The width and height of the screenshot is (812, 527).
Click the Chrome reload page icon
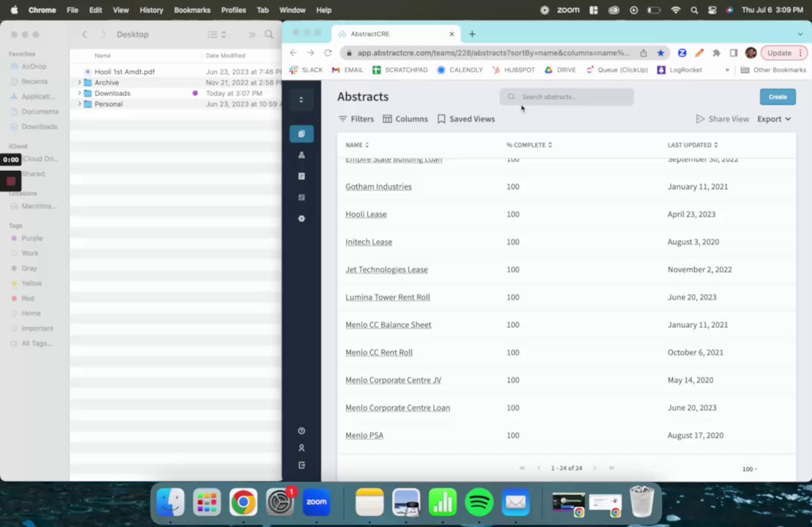328,53
